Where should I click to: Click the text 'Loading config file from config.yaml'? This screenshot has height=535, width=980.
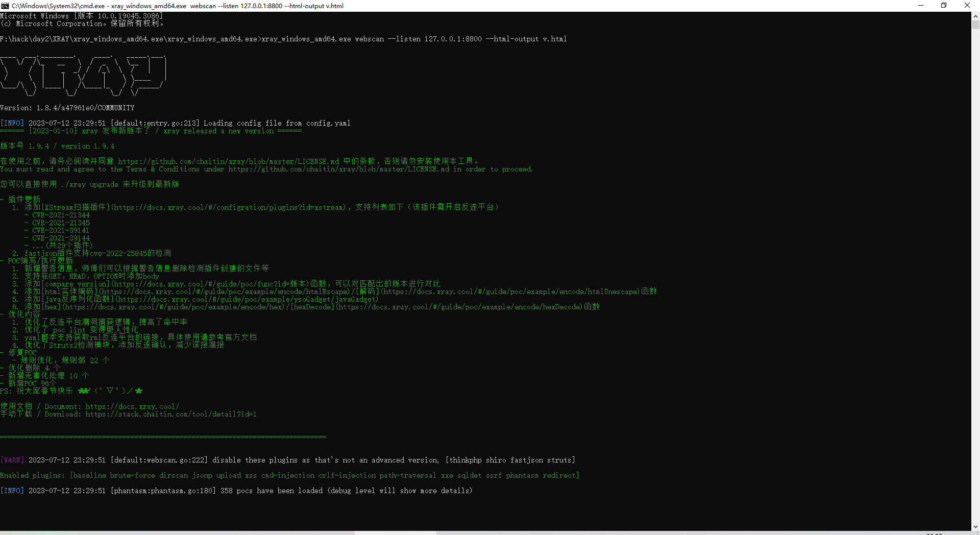point(277,123)
